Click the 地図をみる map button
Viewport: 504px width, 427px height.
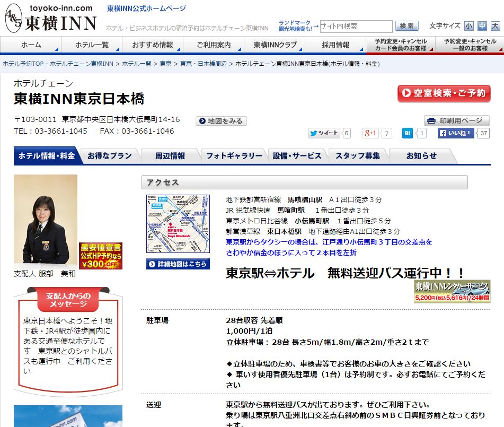[221, 121]
